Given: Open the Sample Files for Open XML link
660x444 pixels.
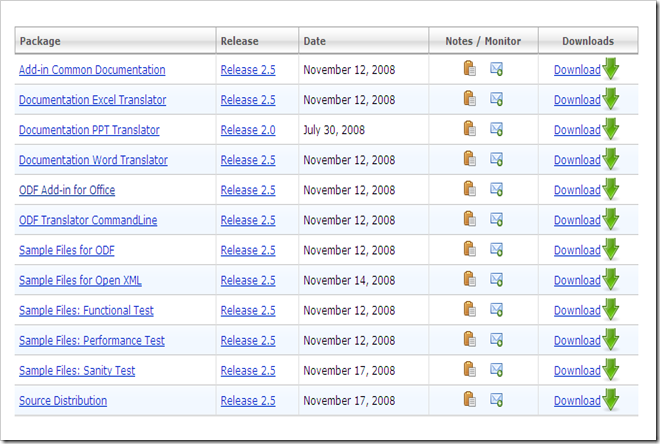Looking at the screenshot, I should 80,281.
